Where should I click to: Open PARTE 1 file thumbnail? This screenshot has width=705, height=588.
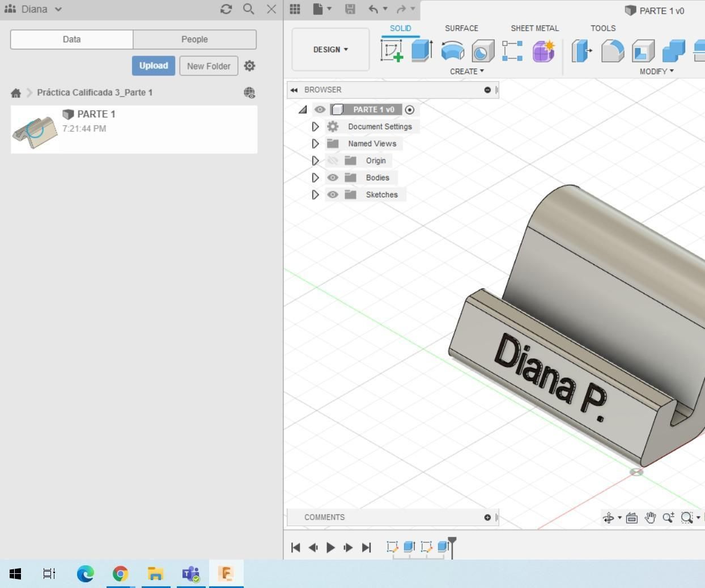tap(35, 130)
